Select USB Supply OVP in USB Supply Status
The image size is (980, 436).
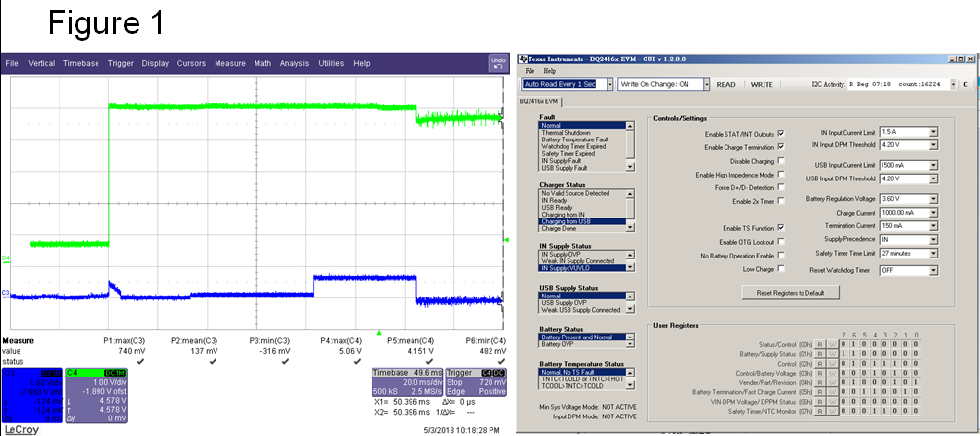click(582, 302)
